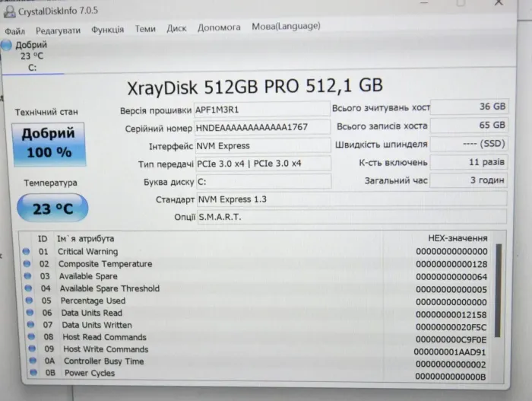The image size is (532, 401).
Task: Click the status orb for Percentage Used
Action: coord(27,301)
